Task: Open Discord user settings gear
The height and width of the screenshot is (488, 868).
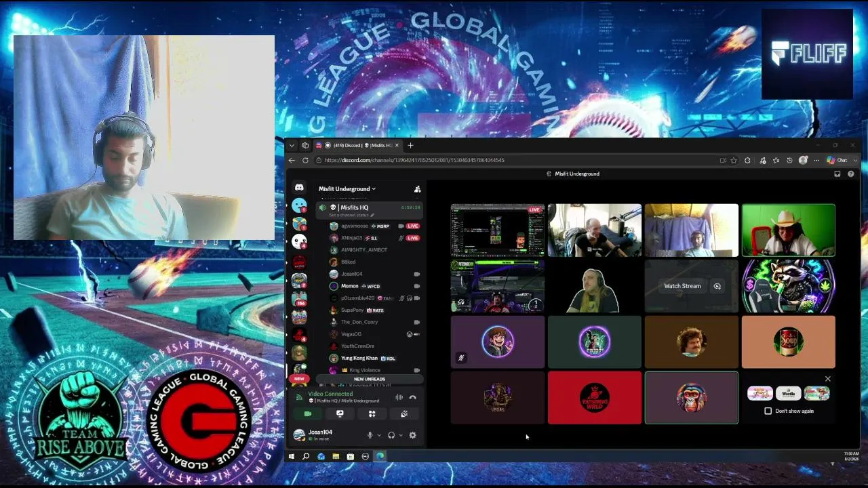Action: (x=412, y=435)
